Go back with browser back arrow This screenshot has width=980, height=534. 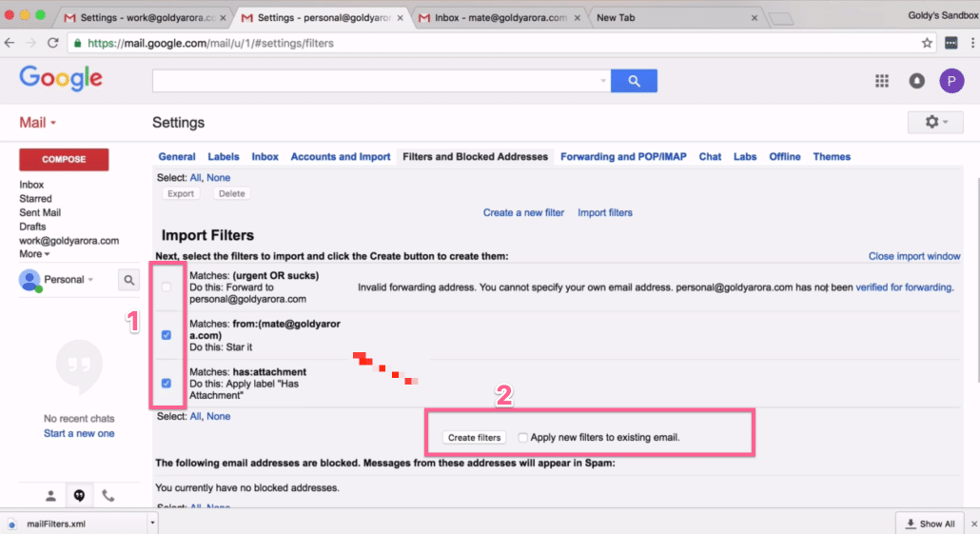coord(10,43)
